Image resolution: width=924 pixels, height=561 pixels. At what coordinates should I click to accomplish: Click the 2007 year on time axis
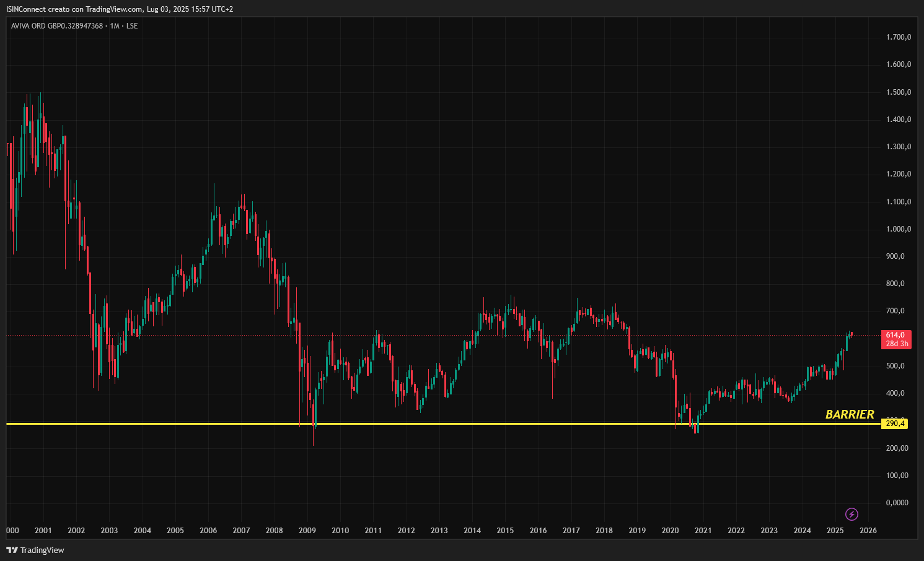(x=241, y=531)
